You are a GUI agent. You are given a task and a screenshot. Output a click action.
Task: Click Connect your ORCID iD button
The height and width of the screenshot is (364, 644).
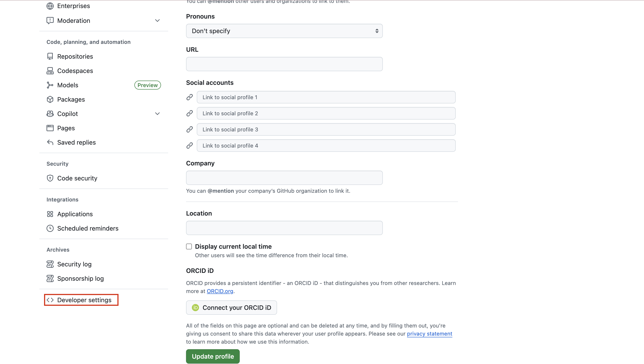pos(231,307)
